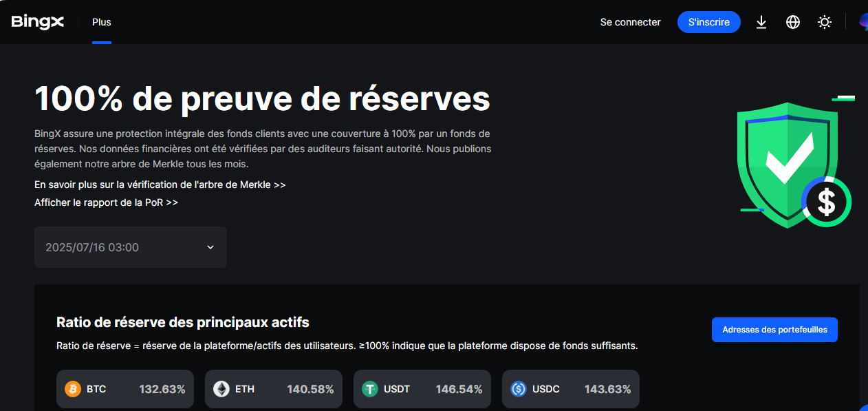Select the USDT tether coin icon
Screen dimensions: 868x411
pyautogui.click(x=369, y=388)
